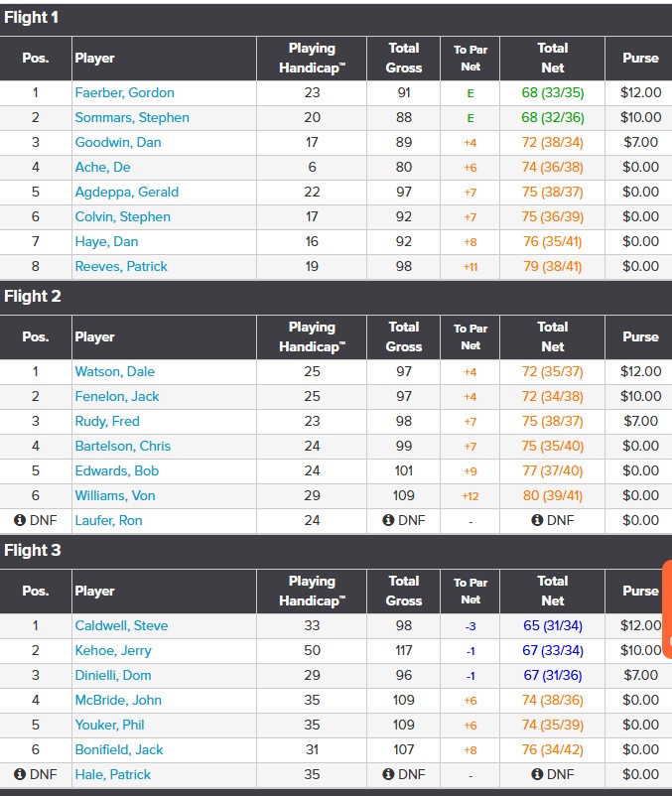Select Ache, De in Flight 1

coord(103,167)
